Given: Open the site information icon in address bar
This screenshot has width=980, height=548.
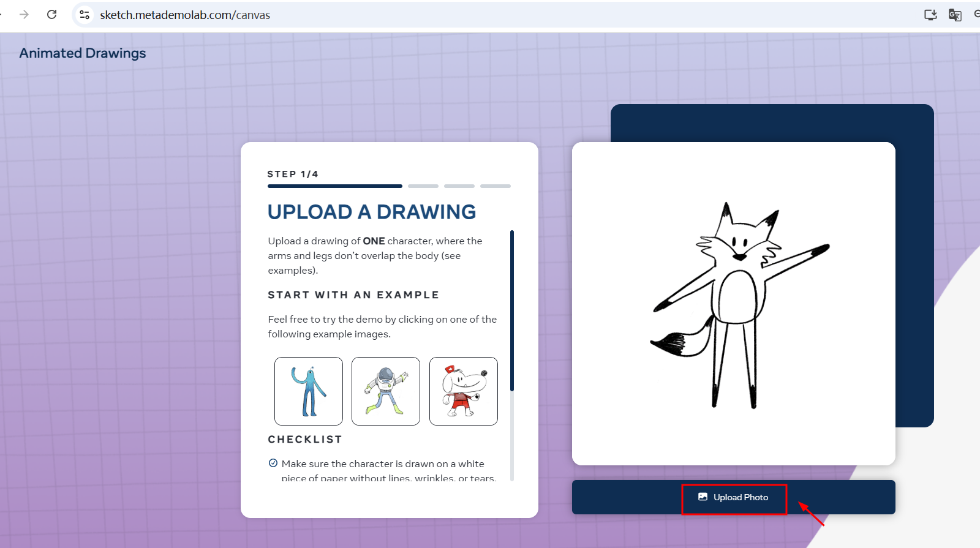Looking at the screenshot, I should point(85,15).
